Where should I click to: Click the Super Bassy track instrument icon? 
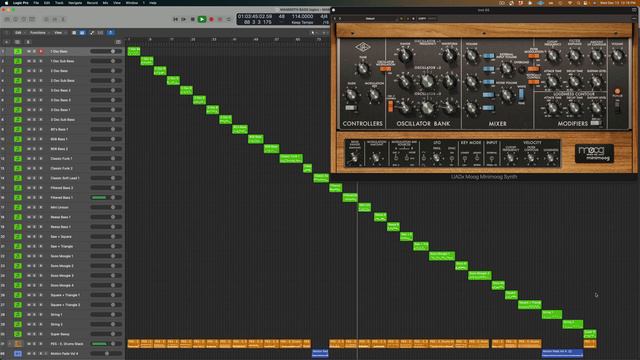coord(18,334)
